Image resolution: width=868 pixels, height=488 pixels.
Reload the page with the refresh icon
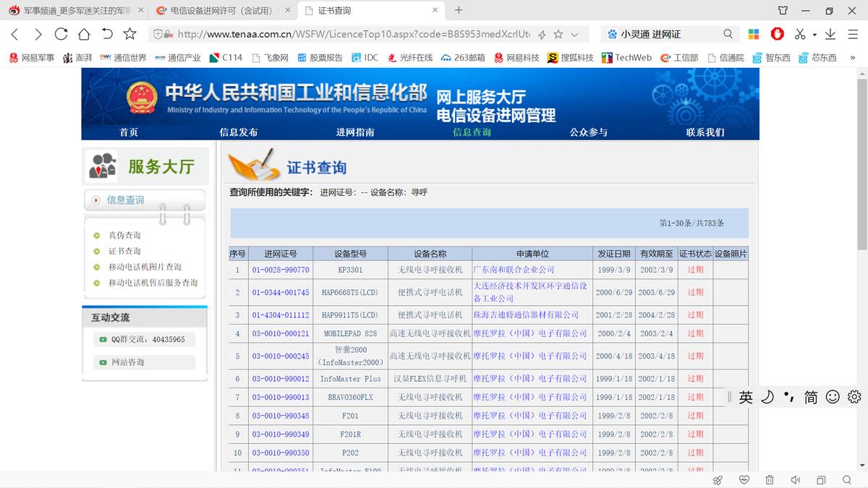coord(61,34)
